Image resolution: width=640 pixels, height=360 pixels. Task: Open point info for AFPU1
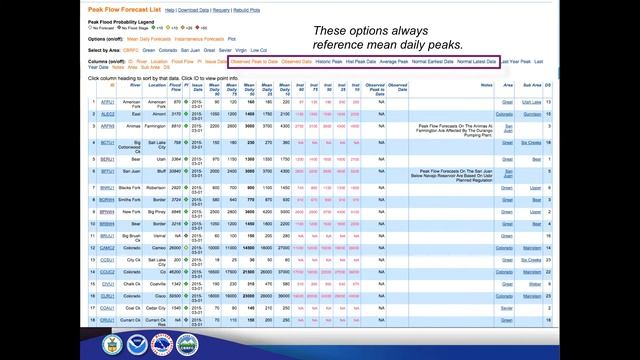107,102
